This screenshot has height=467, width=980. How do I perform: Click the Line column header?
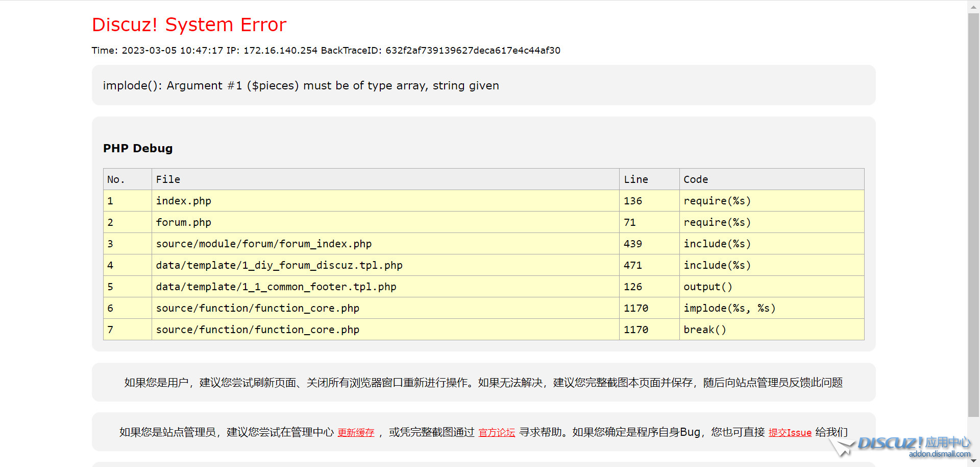[x=635, y=179]
